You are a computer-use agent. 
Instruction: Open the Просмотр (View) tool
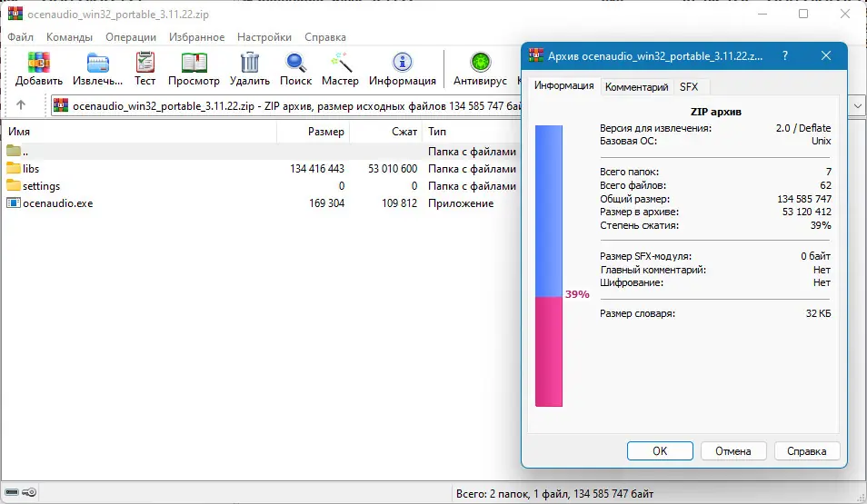coord(194,63)
